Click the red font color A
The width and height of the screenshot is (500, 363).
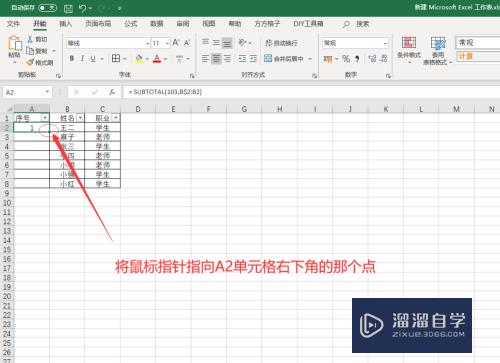coord(157,59)
